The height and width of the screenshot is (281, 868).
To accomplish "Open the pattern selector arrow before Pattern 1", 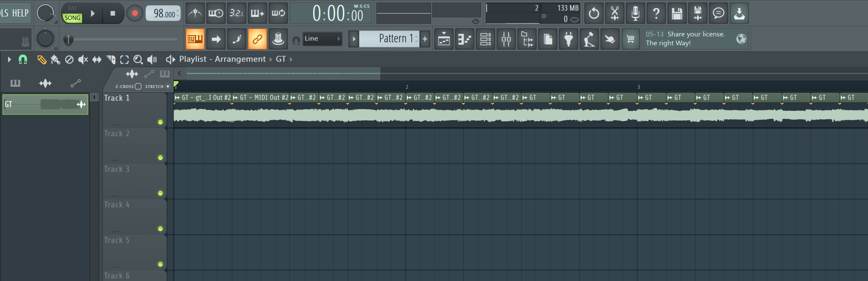I will tap(354, 39).
